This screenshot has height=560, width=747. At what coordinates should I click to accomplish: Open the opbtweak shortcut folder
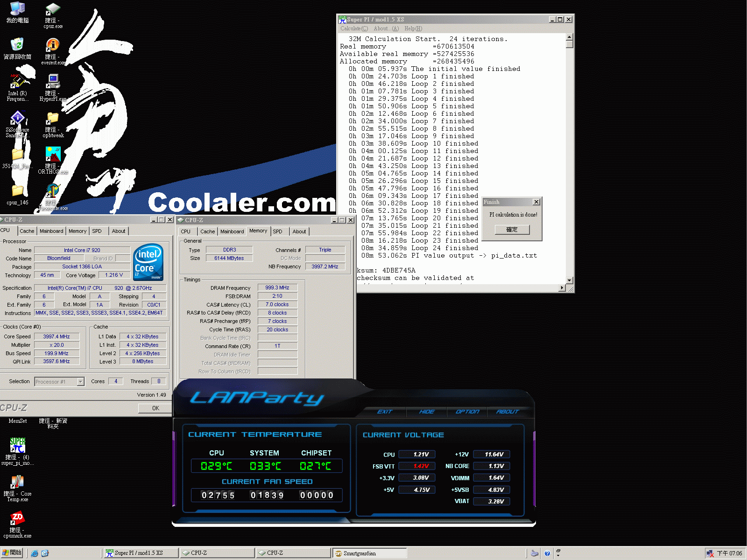(53, 124)
